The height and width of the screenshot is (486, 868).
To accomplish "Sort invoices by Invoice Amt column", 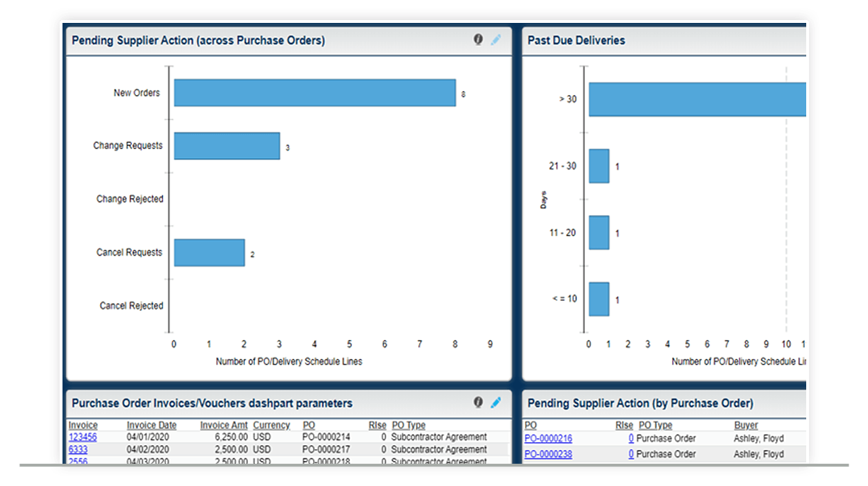I will (x=224, y=425).
